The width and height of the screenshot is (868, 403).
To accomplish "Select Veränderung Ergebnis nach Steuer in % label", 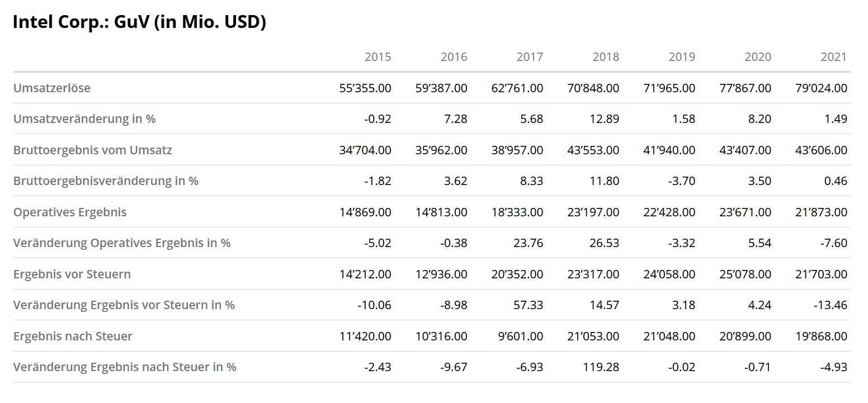I will (125, 367).
